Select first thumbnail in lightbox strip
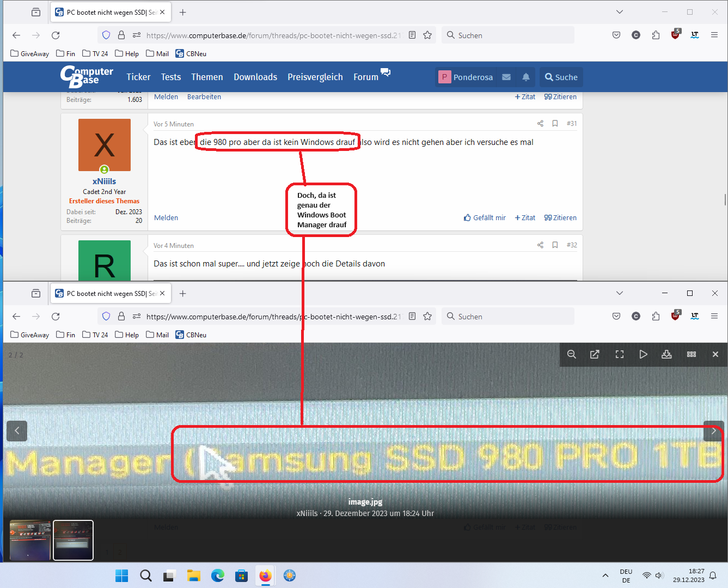The width and height of the screenshot is (728, 588). point(30,540)
